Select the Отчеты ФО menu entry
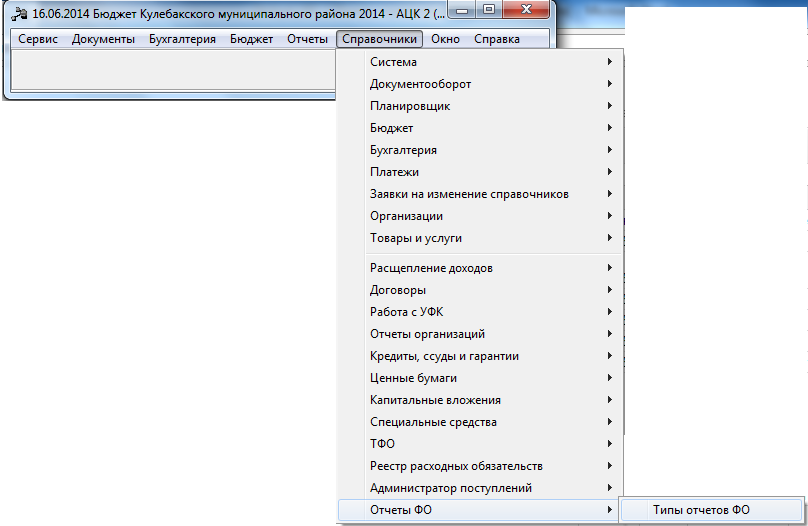Screen dimensions: 808x526 [480, 510]
